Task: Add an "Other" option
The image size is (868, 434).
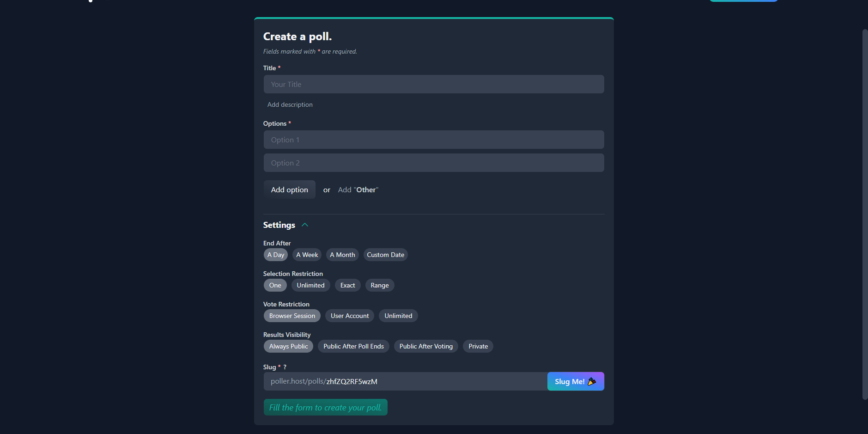Action: pos(358,189)
